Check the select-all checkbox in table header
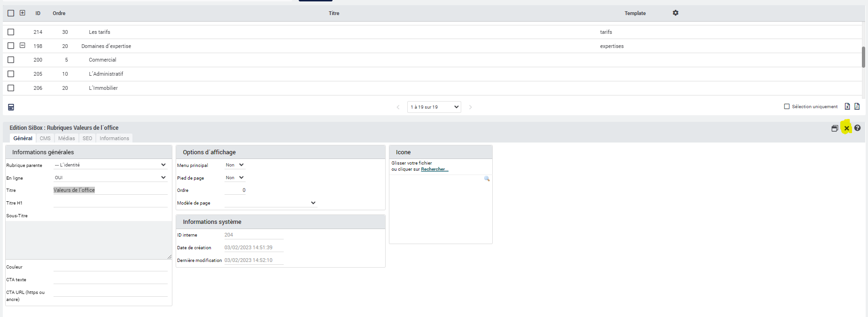Viewport: 868px width, 317px height. (x=11, y=13)
